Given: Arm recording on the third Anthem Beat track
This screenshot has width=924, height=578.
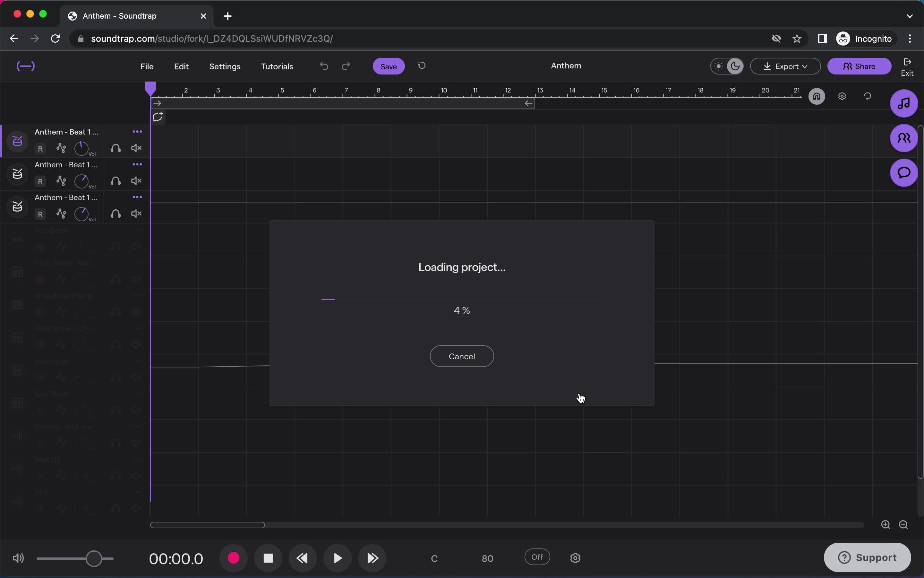Looking at the screenshot, I should coord(40,214).
